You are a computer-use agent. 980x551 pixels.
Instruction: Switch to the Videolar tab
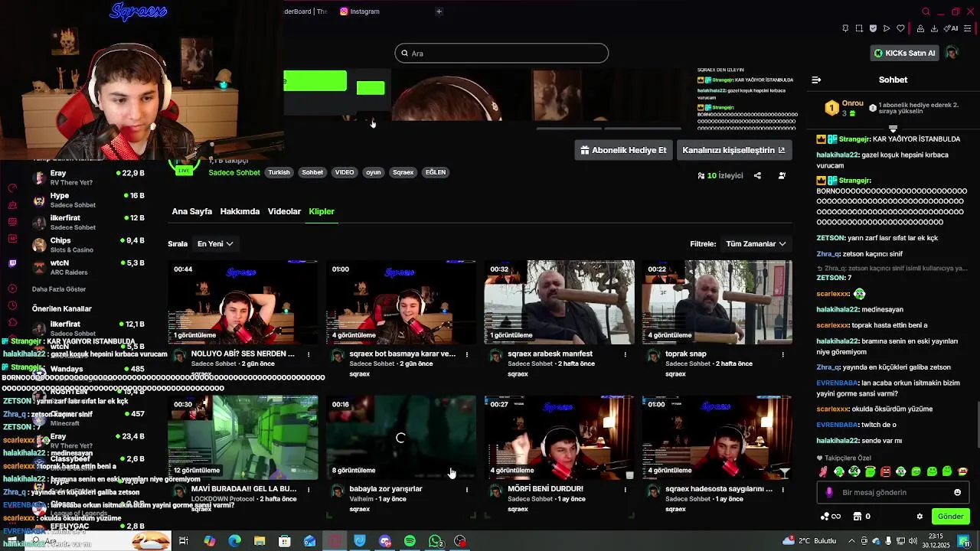coord(284,211)
